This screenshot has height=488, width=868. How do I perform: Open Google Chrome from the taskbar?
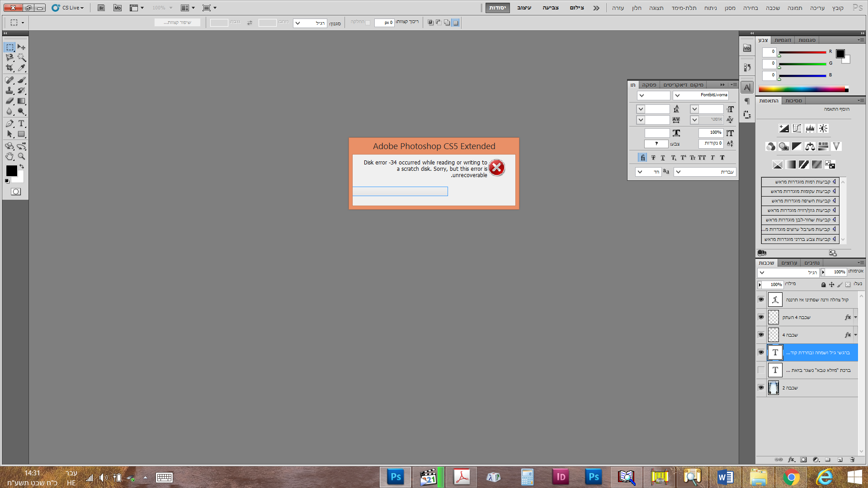coord(791,477)
